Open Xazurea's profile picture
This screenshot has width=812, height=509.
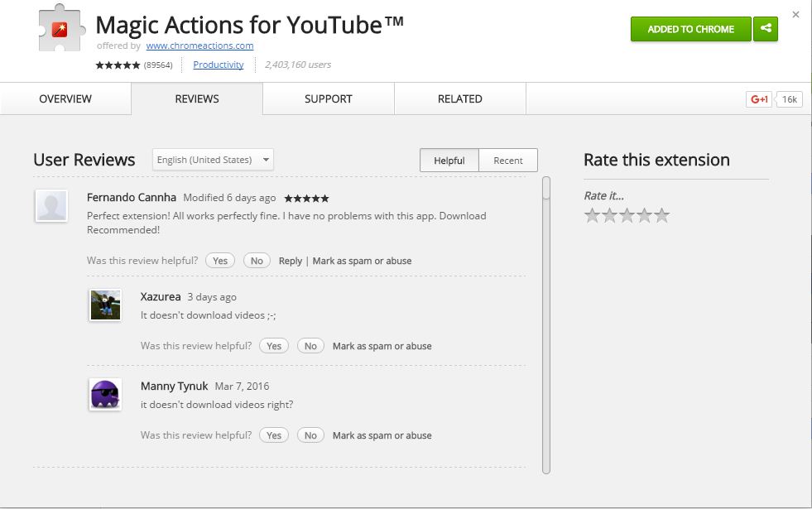point(105,305)
